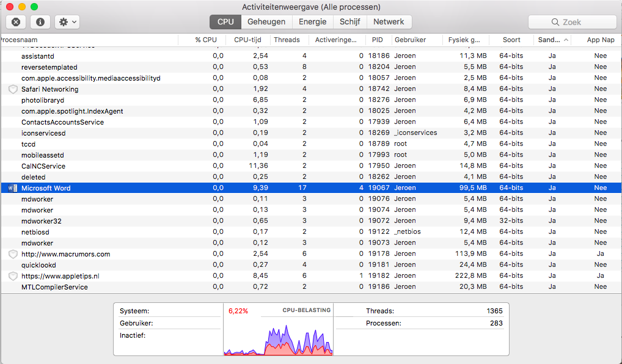
Task: Select the mdworker32 process row
Action: click(311, 221)
